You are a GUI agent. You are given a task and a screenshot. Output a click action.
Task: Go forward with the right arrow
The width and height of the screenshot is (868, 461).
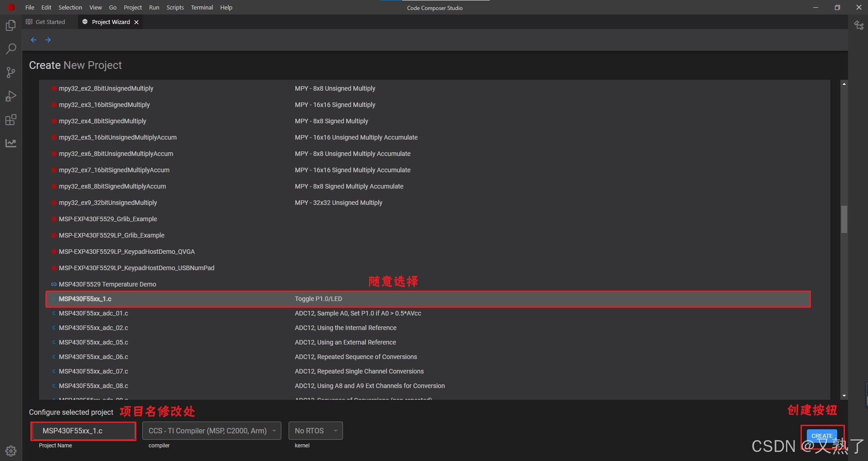pos(48,40)
